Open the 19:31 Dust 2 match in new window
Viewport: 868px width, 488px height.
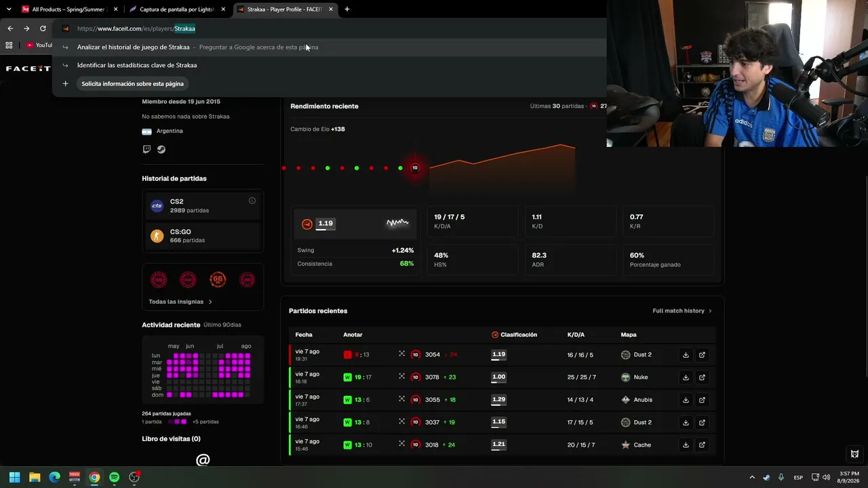pos(702,354)
